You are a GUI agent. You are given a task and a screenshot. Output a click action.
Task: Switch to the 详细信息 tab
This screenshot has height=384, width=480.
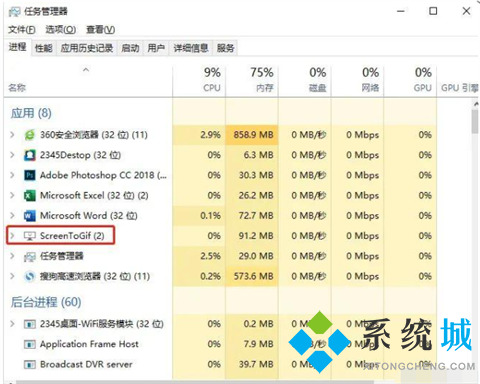click(191, 48)
